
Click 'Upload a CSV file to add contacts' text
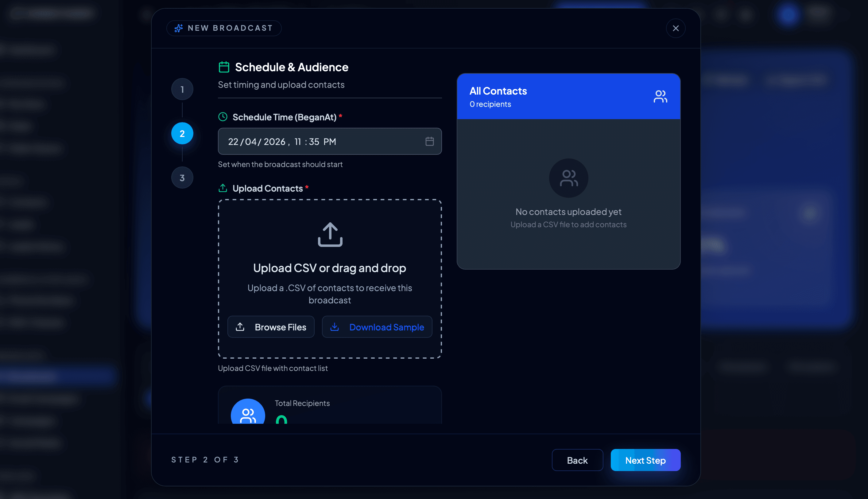[569, 224]
